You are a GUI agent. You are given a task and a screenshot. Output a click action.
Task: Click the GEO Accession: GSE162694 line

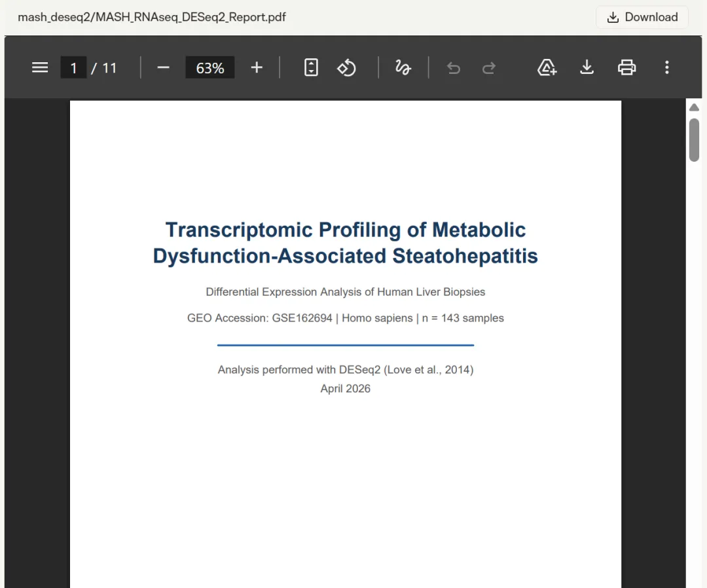point(346,318)
